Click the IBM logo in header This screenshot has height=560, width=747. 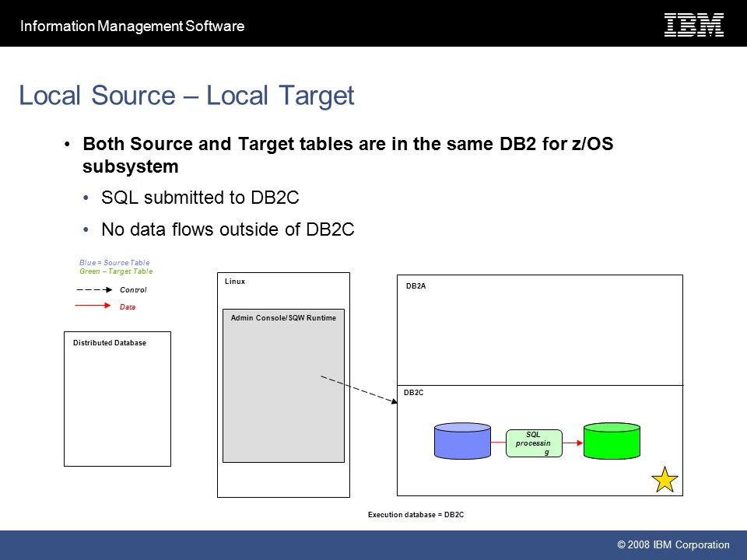point(693,25)
